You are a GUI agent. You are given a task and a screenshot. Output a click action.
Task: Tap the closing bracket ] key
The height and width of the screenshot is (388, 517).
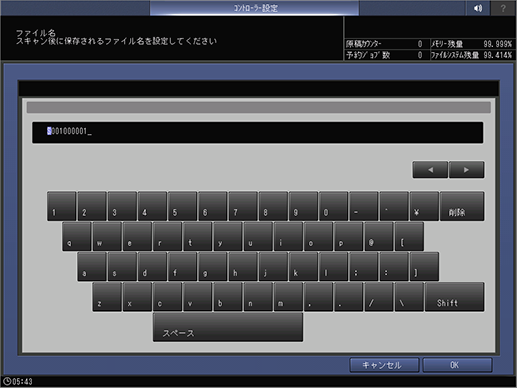tap(424, 267)
